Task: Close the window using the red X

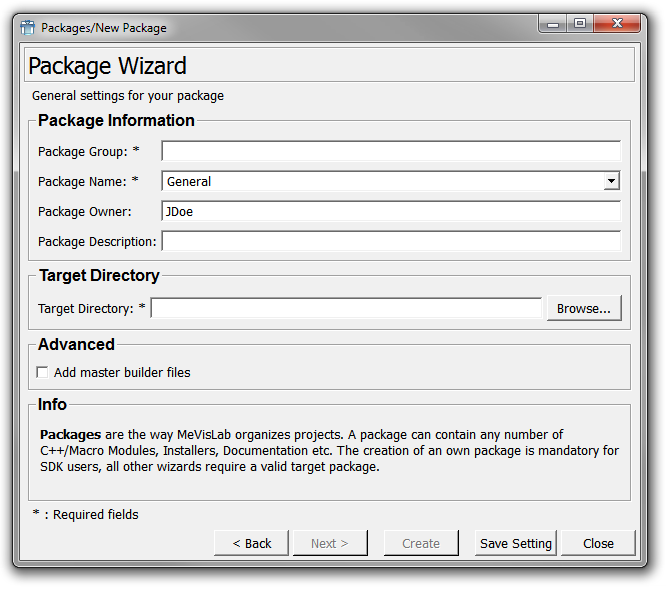Action: [620, 25]
